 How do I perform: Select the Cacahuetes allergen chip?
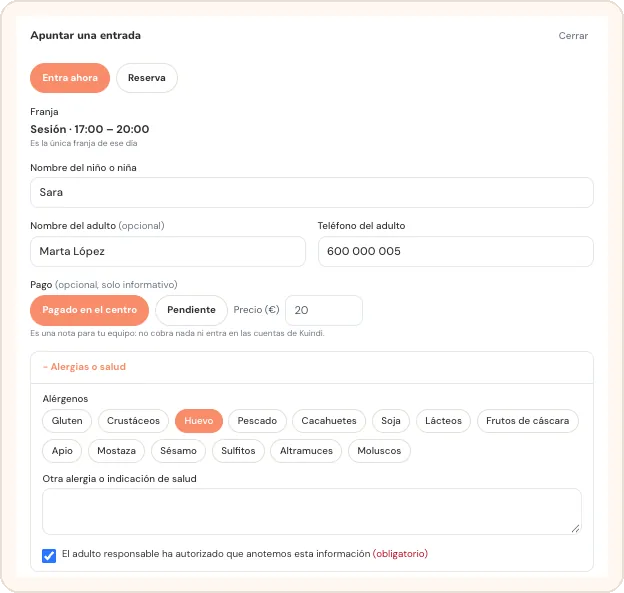[x=329, y=421]
